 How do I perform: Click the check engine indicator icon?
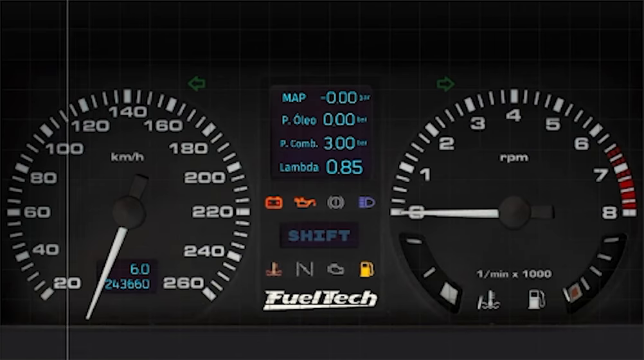point(335,269)
